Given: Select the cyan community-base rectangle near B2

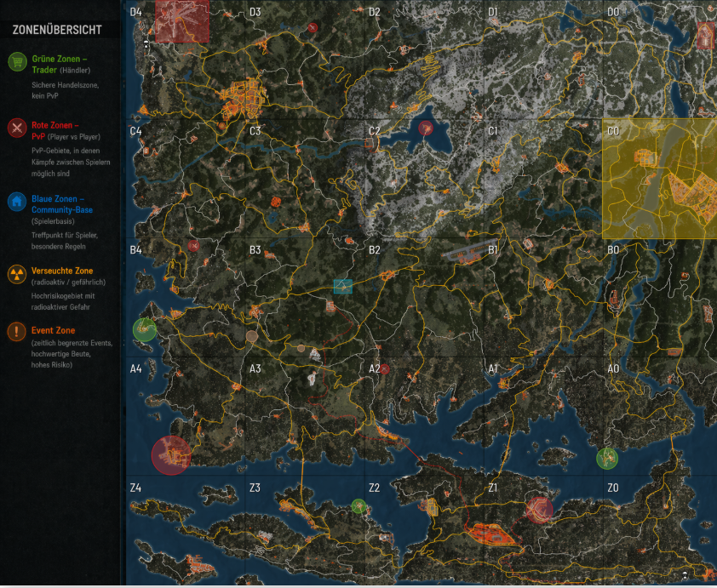Looking at the screenshot, I should [343, 287].
